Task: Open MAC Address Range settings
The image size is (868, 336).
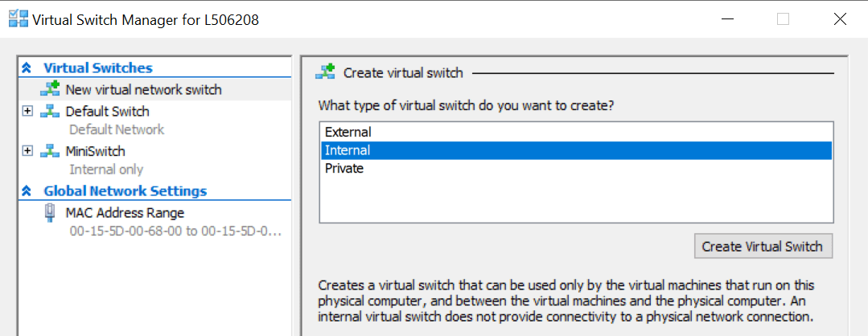Action: click(125, 212)
